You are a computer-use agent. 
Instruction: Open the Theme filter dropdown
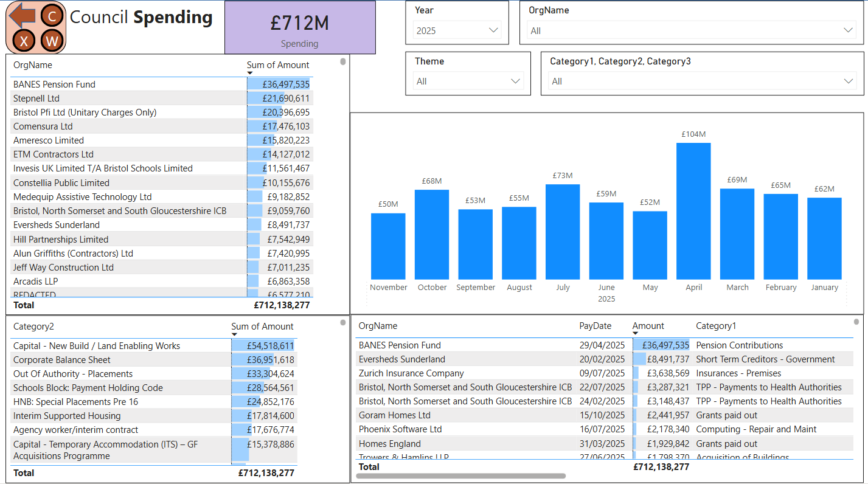[467, 81]
